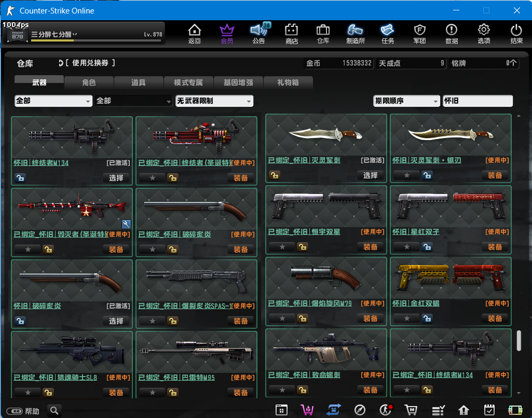Image resolution: width=532 pixels, height=418 pixels.
Task: Click the inventory scrollbar thumb
Action: pos(519,341)
